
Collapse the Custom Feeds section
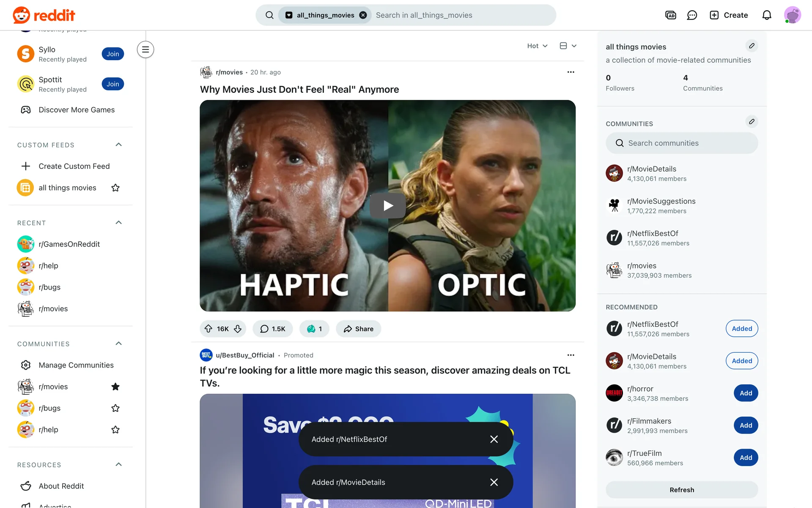click(x=119, y=145)
